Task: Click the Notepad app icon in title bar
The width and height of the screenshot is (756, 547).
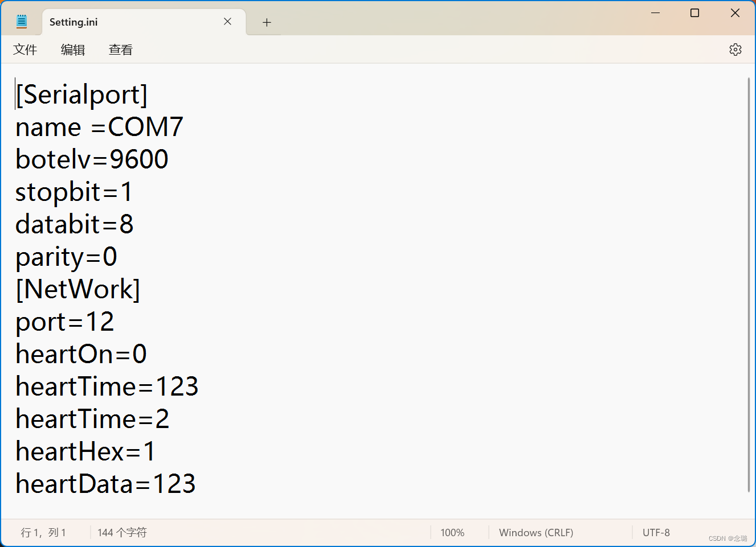Action: (x=22, y=22)
